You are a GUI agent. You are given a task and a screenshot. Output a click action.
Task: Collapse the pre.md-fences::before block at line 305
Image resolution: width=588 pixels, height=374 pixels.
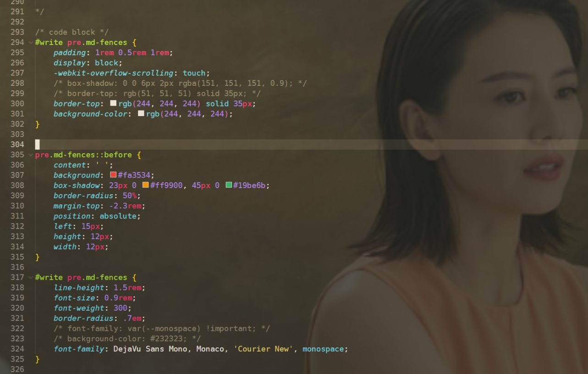click(30, 155)
